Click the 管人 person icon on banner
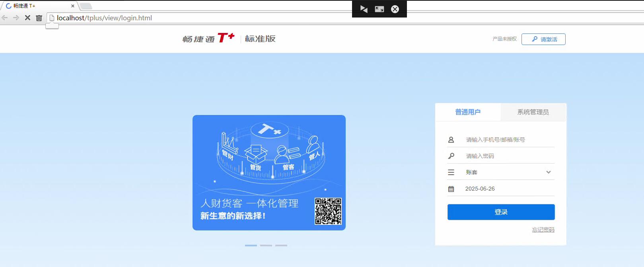This screenshot has width=644, height=267. click(313, 147)
